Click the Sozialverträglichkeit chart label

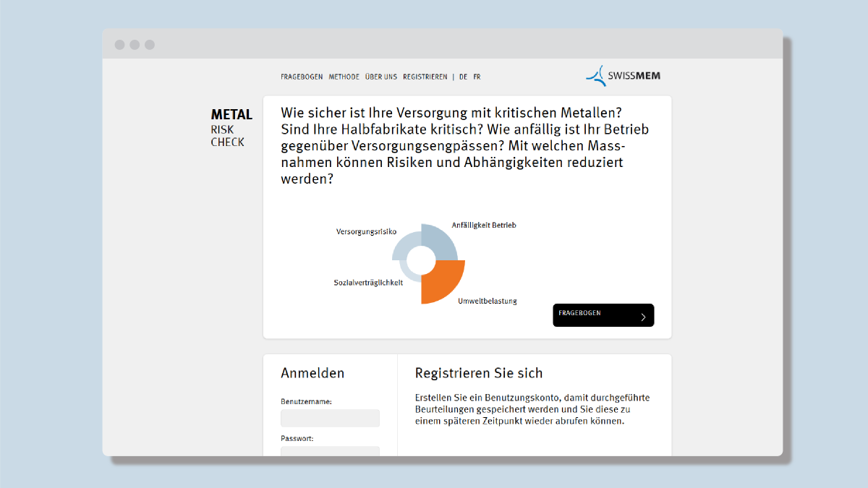coord(368,283)
